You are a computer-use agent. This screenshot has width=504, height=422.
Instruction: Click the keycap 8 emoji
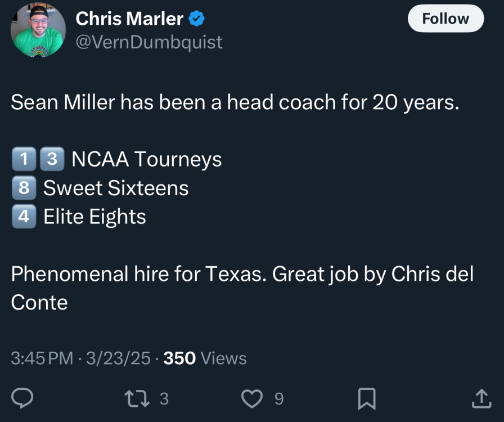tap(24, 188)
